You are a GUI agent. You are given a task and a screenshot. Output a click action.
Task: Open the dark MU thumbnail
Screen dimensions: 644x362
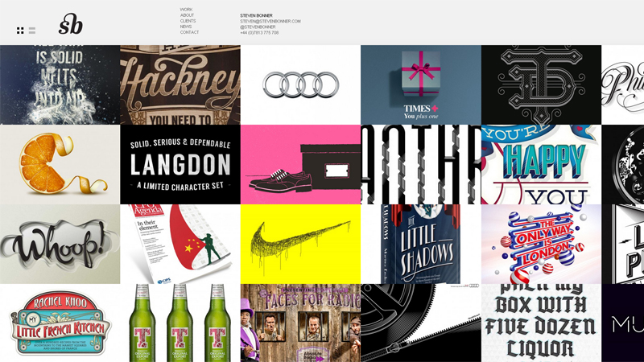tap(622, 323)
